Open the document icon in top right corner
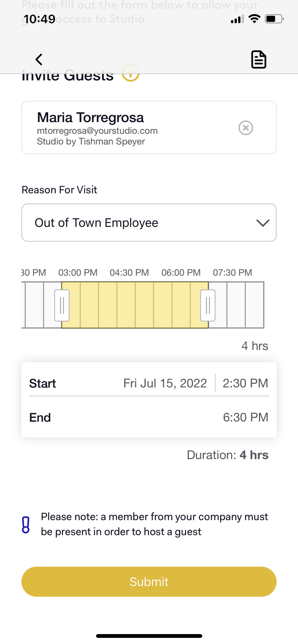Screen dimensions: 298x644 pyautogui.click(x=259, y=59)
